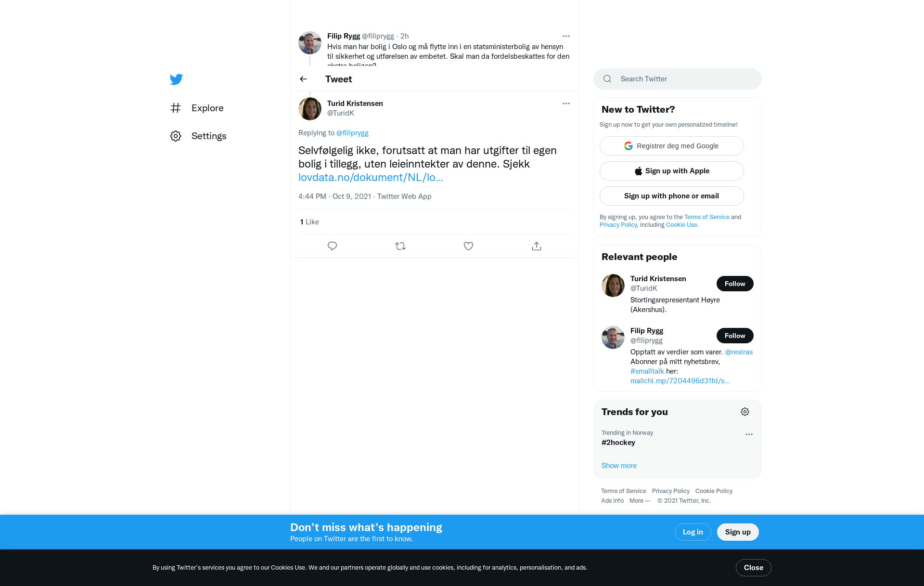Open the lovdata.no link in tweet

371,177
